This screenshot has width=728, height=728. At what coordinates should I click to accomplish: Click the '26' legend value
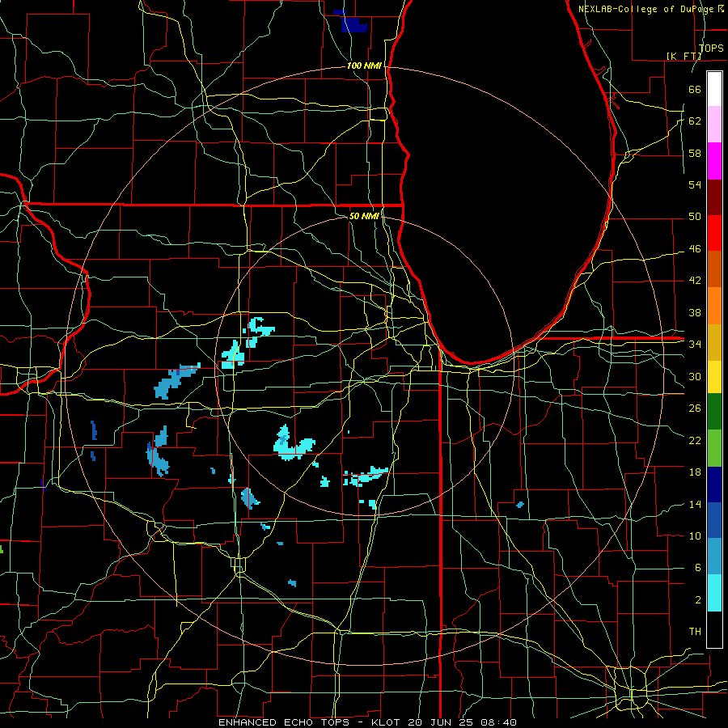(x=695, y=408)
